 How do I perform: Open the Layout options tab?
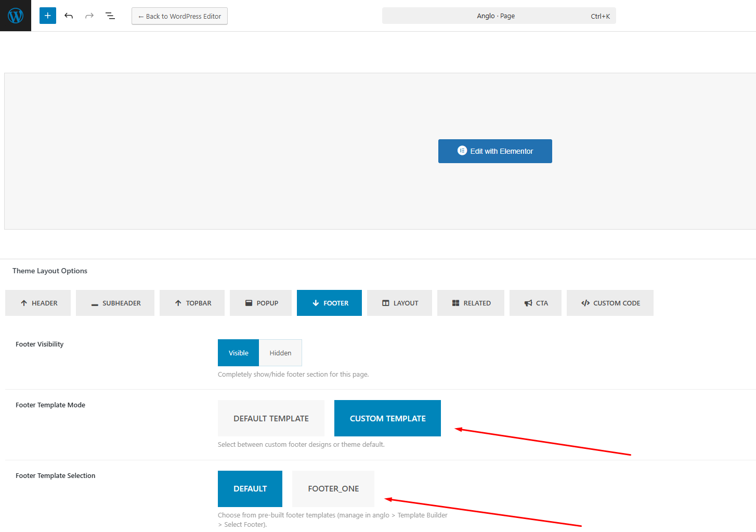pyautogui.click(x=399, y=303)
